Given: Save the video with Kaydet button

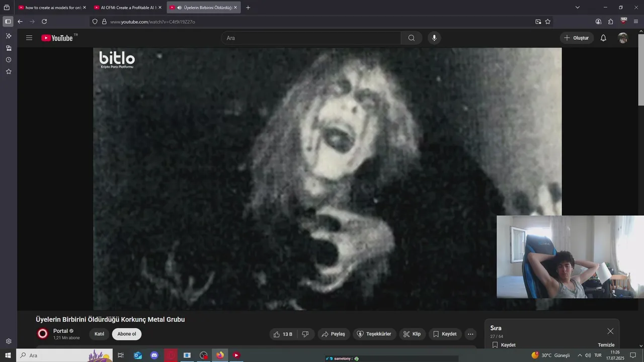Looking at the screenshot, I should tap(445, 334).
